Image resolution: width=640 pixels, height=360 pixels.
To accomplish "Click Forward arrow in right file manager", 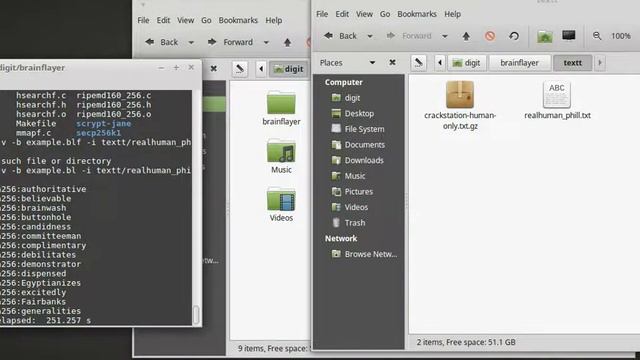I will point(409,36).
